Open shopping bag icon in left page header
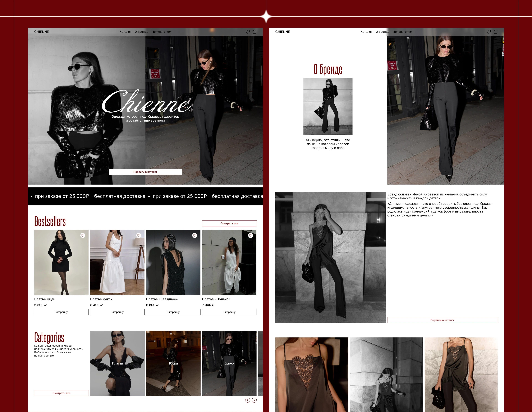Viewport: 532px width, 412px height. click(254, 32)
